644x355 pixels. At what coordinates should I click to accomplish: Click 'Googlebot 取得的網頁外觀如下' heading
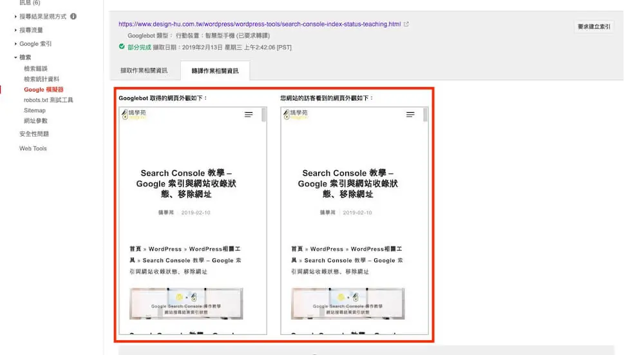pyautogui.click(x=163, y=98)
